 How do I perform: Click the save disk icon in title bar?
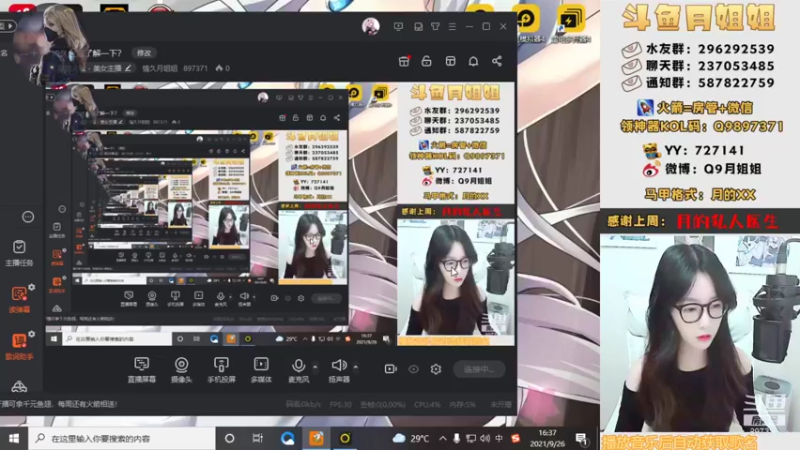coord(418,26)
